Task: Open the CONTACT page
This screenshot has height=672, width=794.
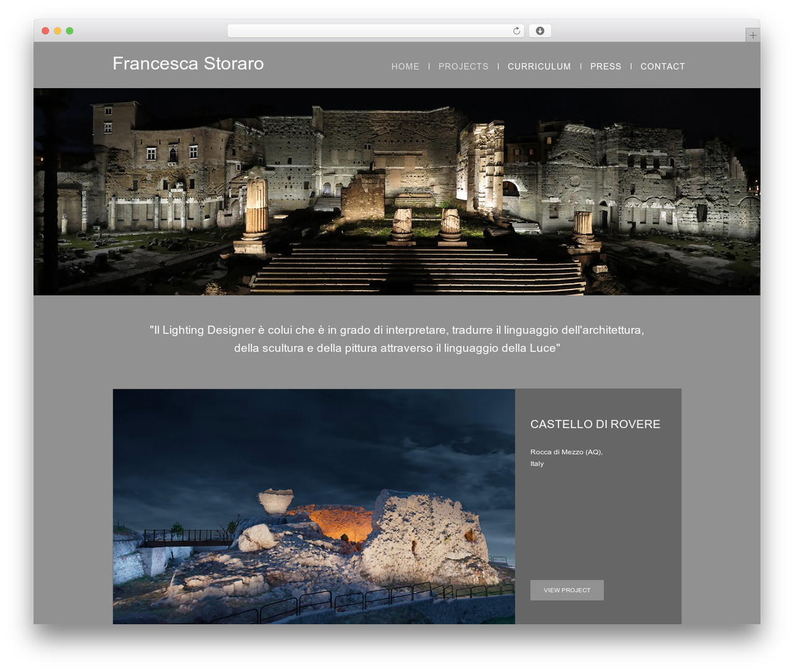Action: [662, 66]
